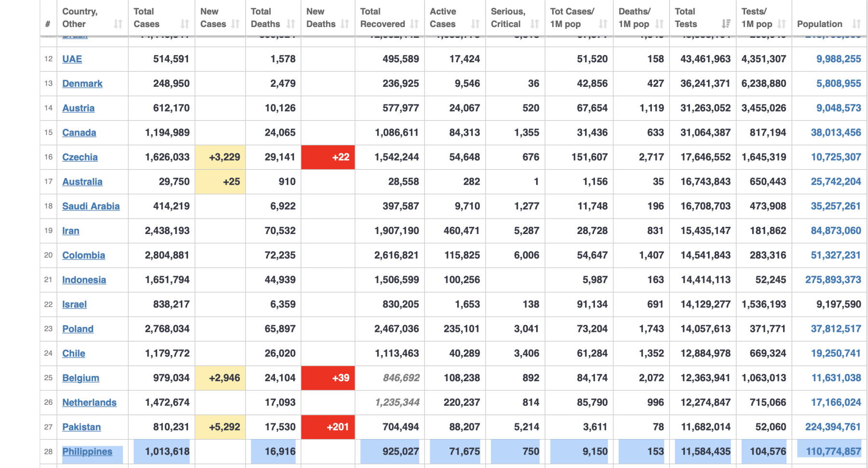Click the active Total Tests sort indicator
Viewport: 868px width, 468px height.
726,24
